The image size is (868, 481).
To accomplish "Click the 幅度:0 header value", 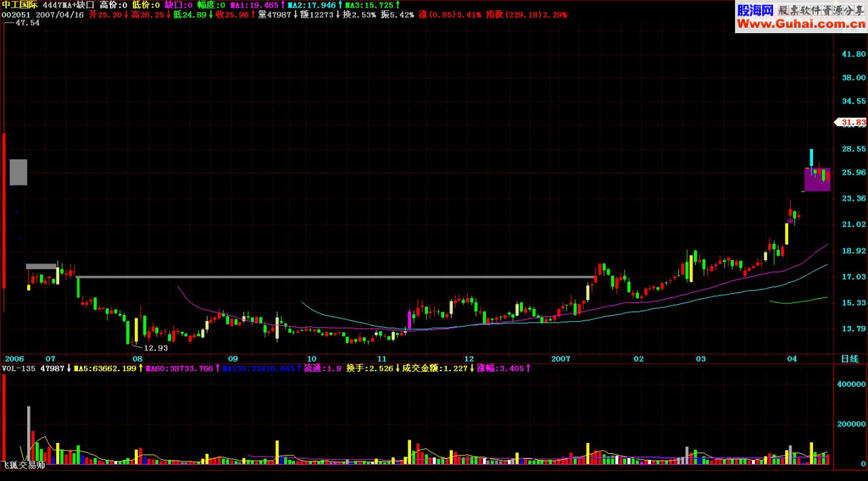I will coord(211,5).
